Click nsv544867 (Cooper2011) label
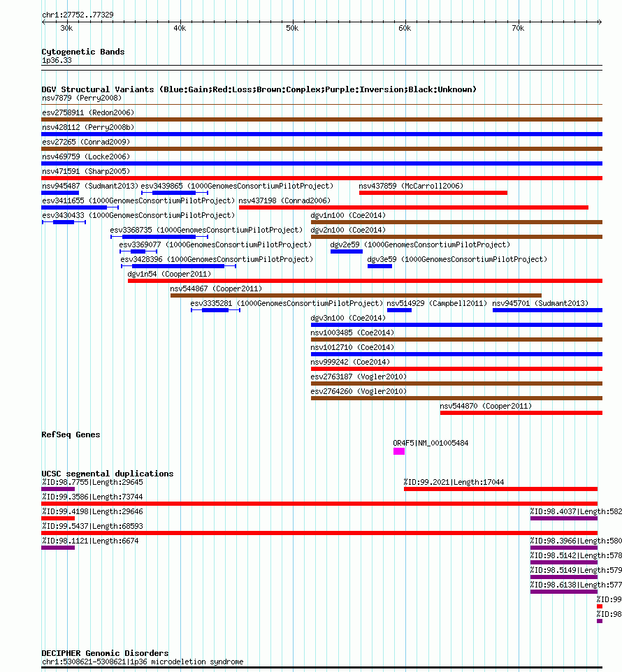The width and height of the screenshot is (622, 672). click(x=216, y=288)
